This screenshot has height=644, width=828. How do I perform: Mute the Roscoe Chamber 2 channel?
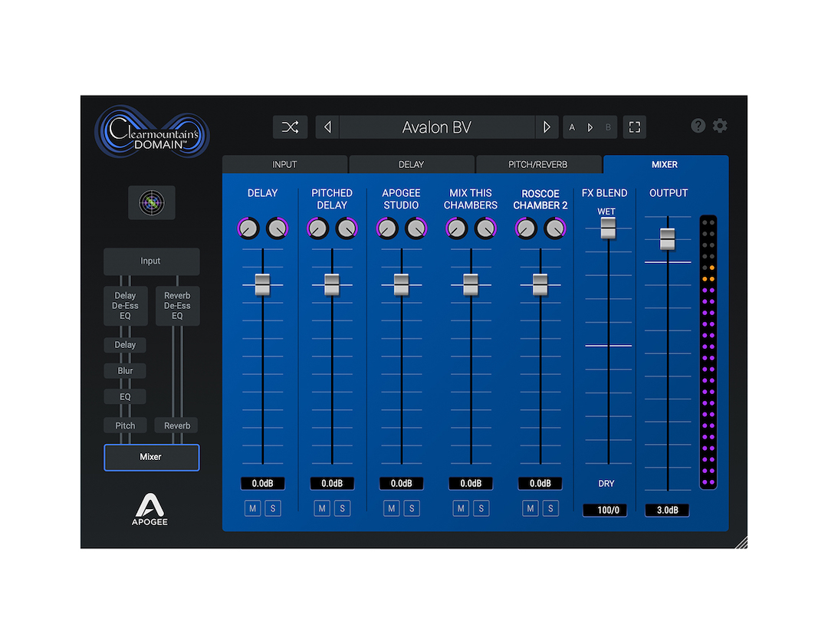click(x=530, y=508)
